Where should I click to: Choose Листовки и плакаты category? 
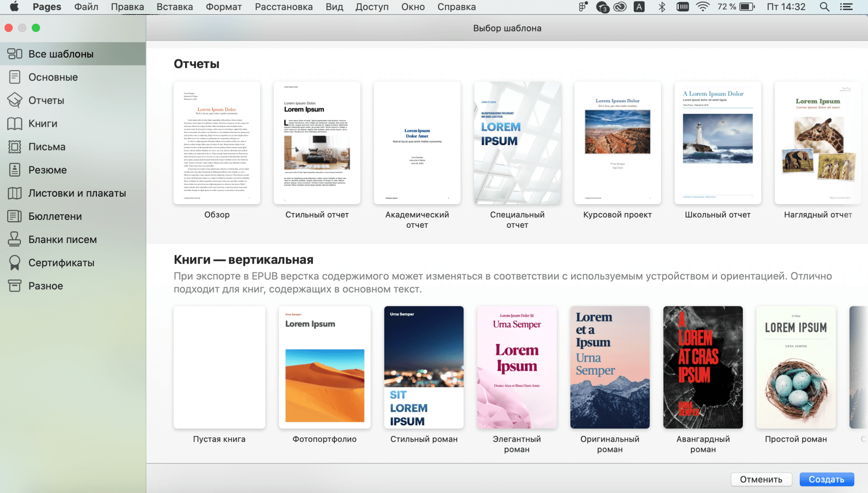tap(77, 193)
